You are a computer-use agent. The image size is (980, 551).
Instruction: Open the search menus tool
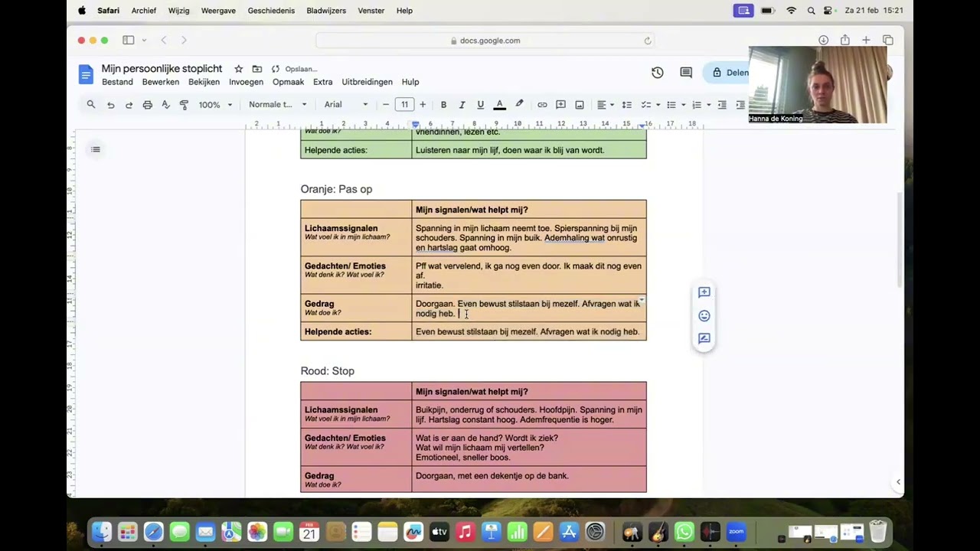coord(91,105)
